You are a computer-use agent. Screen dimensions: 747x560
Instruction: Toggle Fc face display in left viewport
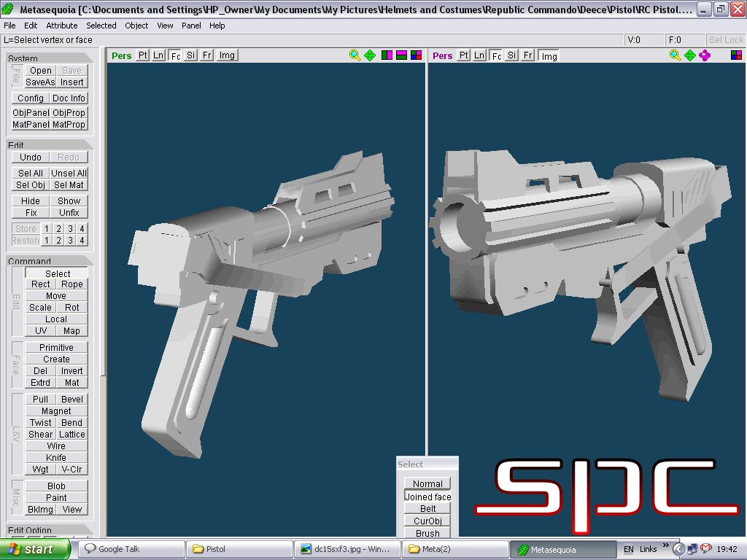coord(175,55)
